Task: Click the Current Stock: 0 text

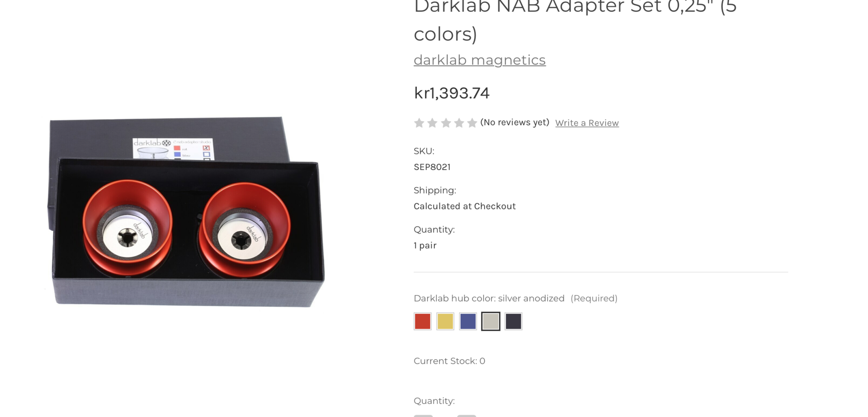Action: click(449, 361)
